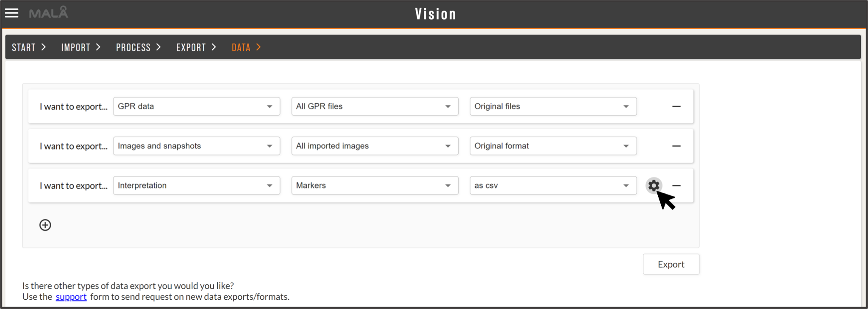Open settings for the Markers export row
Image resolution: width=868 pixels, height=309 pixels.
coord(654,185)
